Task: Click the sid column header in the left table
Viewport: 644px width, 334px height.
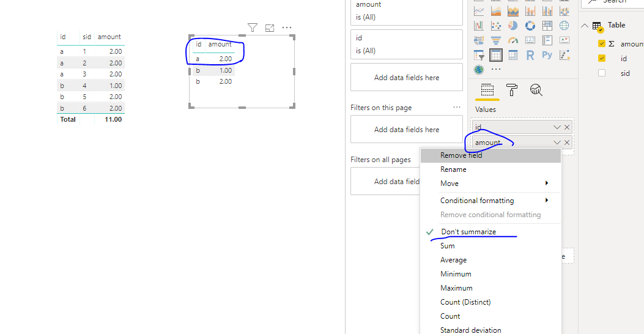Action: [x=87, y=37]
